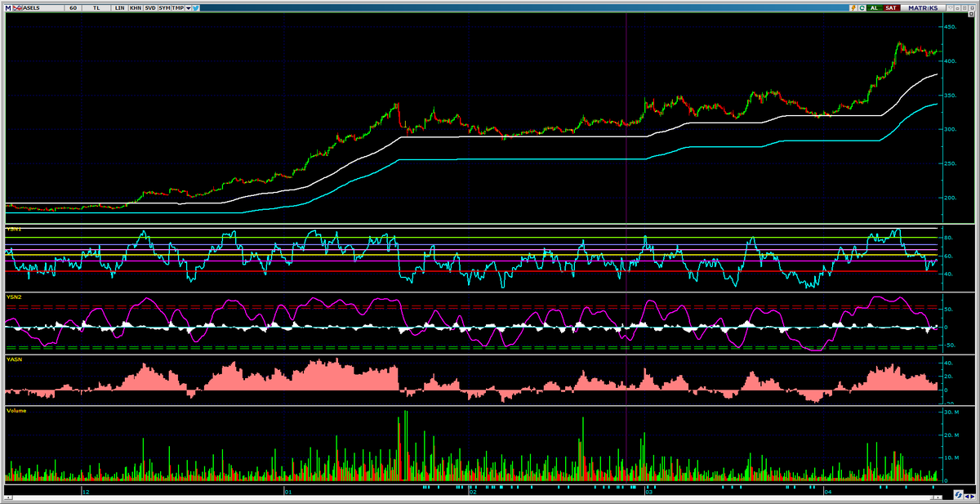Click the 04 month label on time axis
The image size is (980, 504).
coord(827,492)
